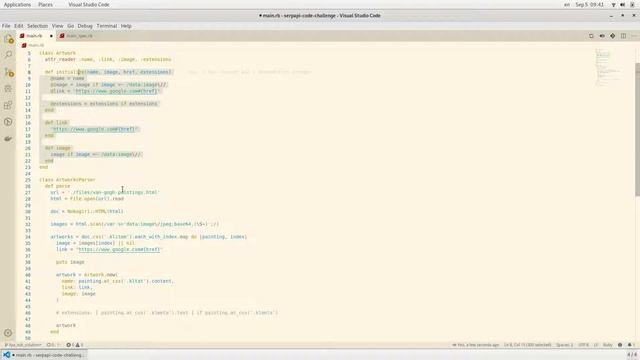Change the LF end-of-line selector
Image resolution: width=640 pixels, height=360 pixels.
[x=596, y=345]
